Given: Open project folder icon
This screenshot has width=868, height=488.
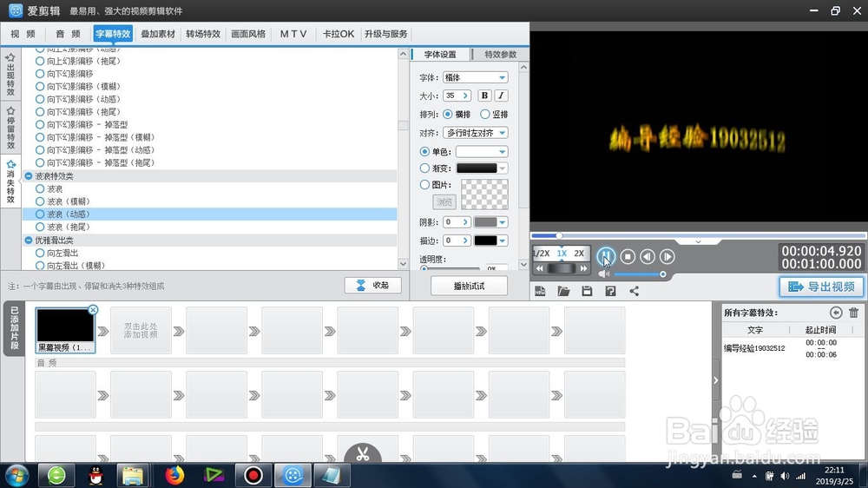Looking at the screenshot, I should pyautogui.click(x=563, y=292).
